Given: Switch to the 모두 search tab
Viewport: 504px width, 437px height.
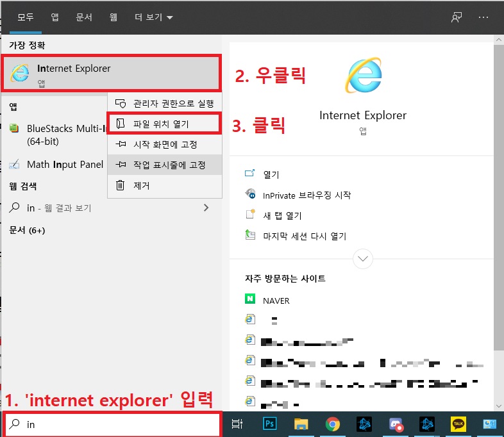Looking at the screenshot, I should [x=26, y=17].
